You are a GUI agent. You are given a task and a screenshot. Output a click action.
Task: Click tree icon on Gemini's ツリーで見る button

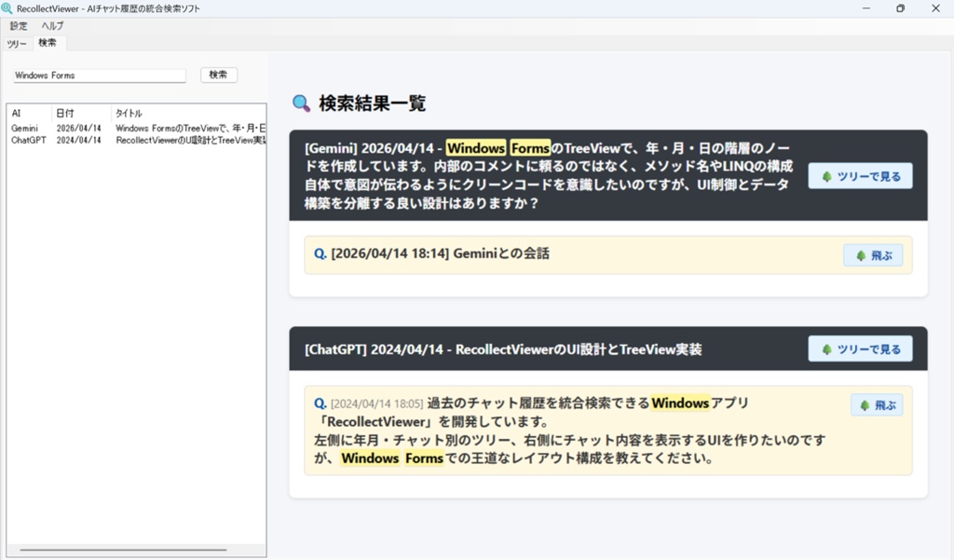click(827, 175)
